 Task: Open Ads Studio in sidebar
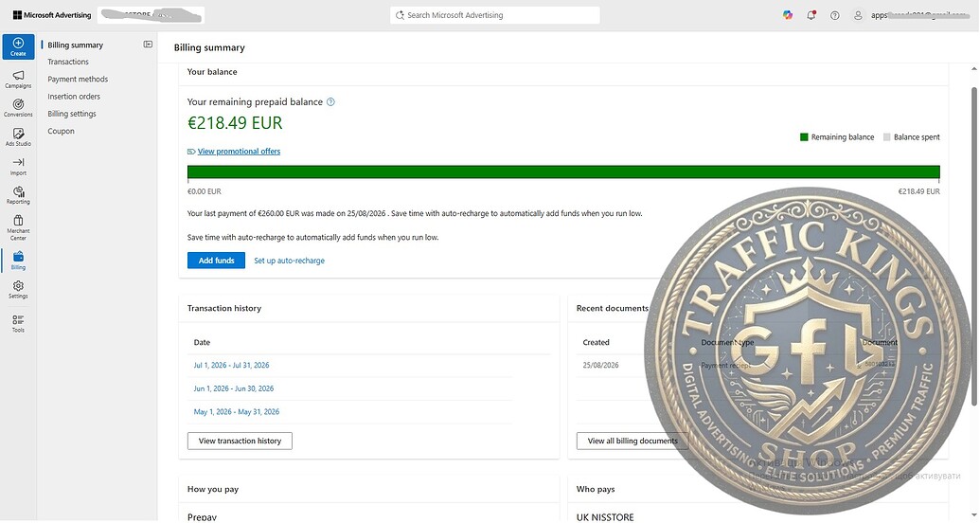point(18,137)
